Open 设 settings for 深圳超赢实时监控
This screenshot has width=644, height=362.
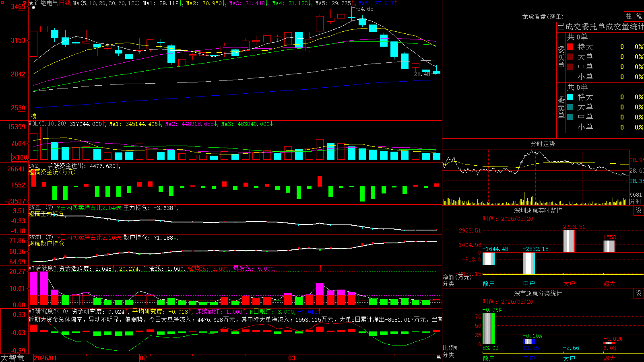pyautogui.click(x=638, y=210)
